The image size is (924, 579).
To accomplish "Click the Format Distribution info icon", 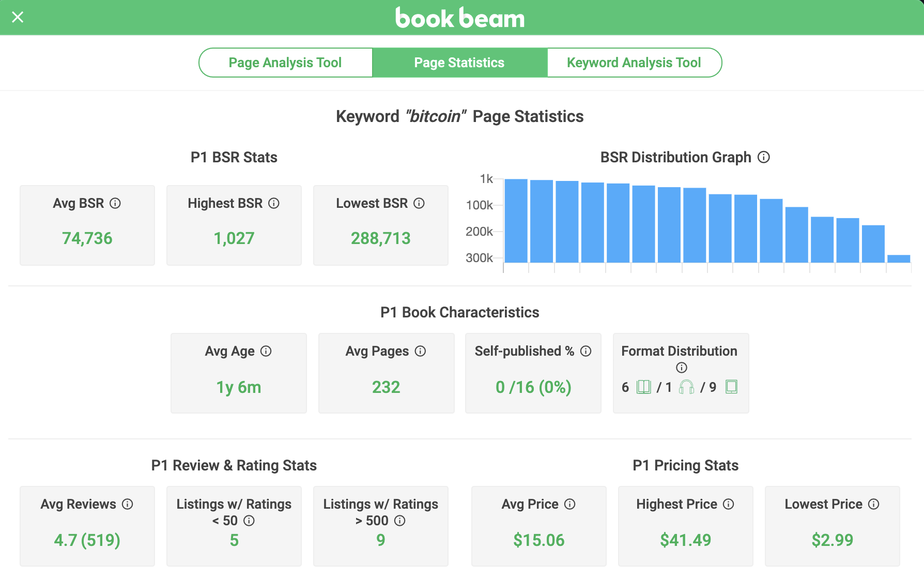I will coord(681,368).
